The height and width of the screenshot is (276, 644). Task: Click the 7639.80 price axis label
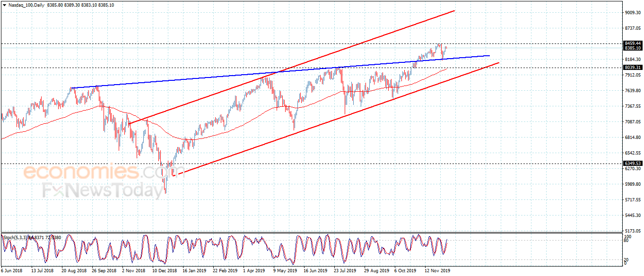pyautogui.click(x=632, y=91)
